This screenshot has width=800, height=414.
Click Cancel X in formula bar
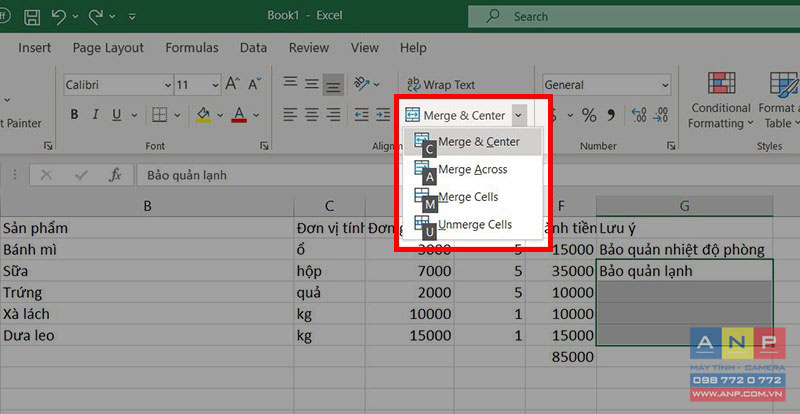(x=46, y=176)
